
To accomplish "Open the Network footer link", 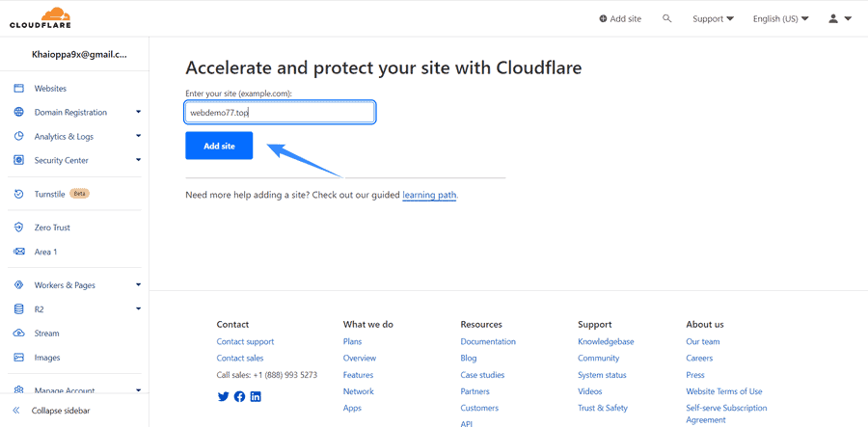I will click(358, 391).
